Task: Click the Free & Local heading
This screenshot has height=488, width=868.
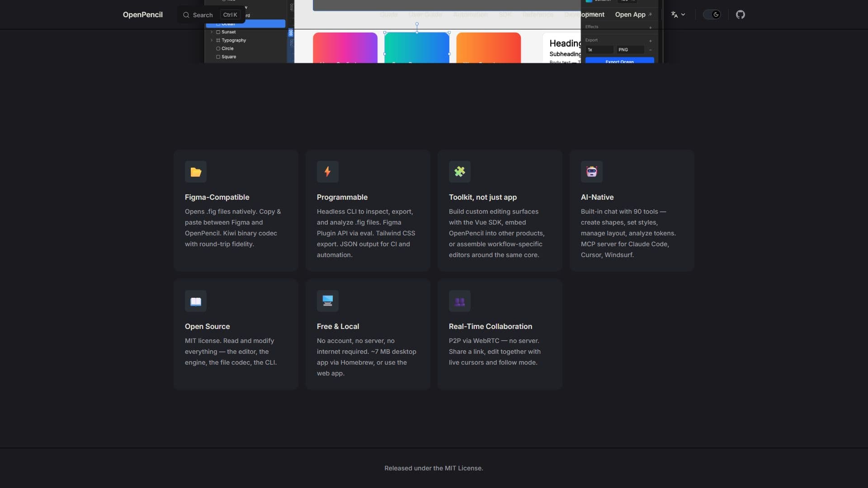Action: [338, 327]
